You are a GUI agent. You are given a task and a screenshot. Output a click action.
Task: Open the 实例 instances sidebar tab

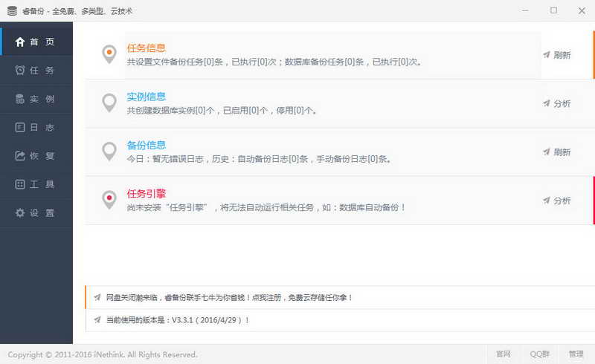tap(36, 99)
